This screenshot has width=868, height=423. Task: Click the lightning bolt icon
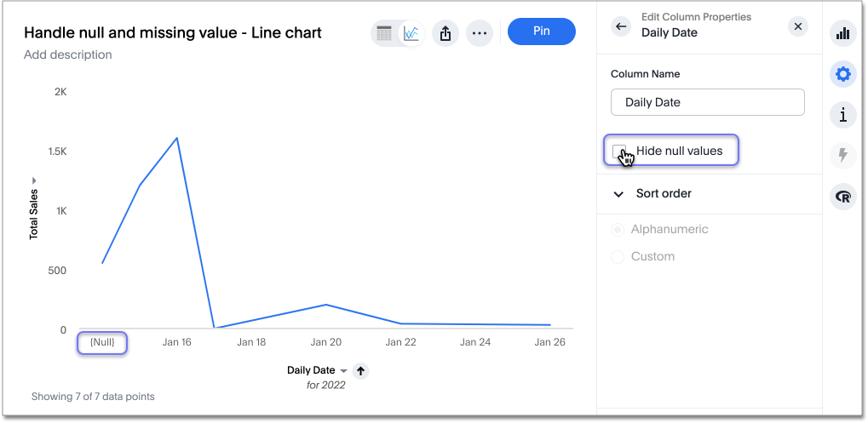[x=843, y=156]
